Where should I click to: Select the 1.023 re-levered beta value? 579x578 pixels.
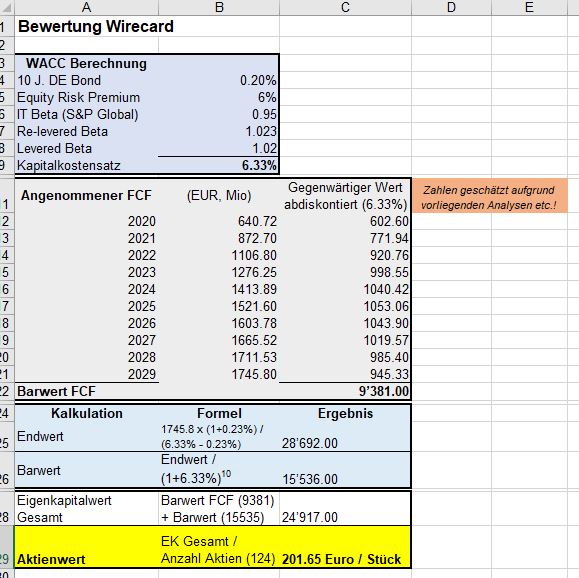[219, 131]
